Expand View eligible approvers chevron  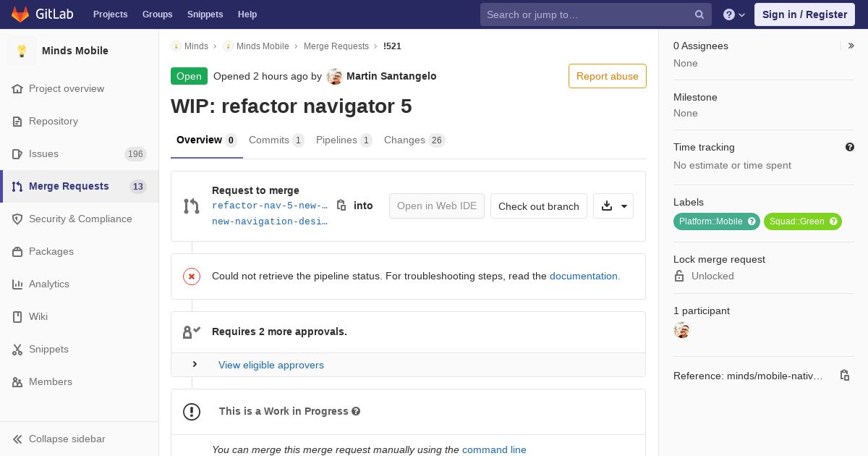click(195, 364)
